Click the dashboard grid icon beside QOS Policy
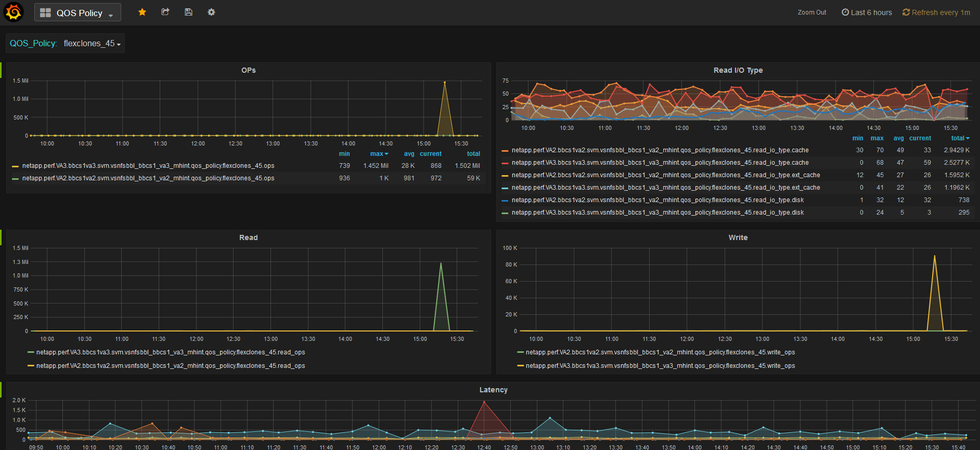This screenshot has height=450, width=980. 45,13
